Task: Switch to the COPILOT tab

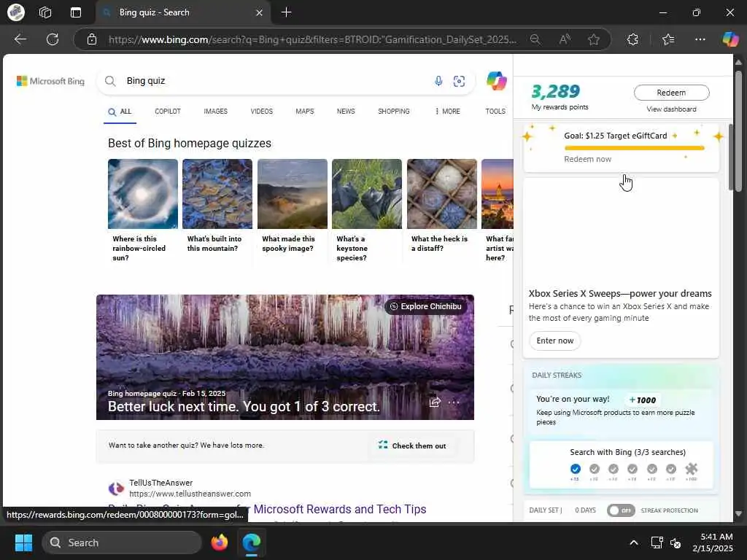Action: 168,112
